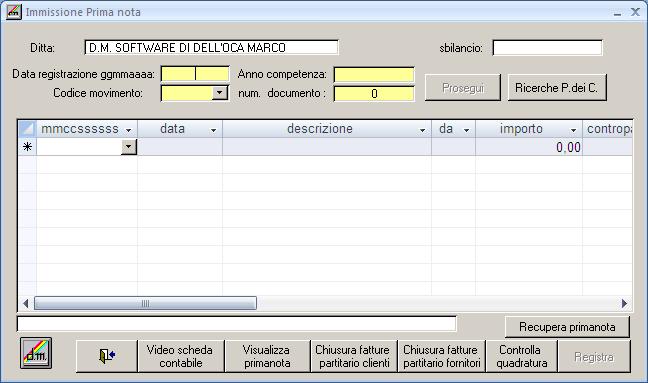Open Video scheda contabile
Viewport: 648px width, 383px height.
[181, 356]
